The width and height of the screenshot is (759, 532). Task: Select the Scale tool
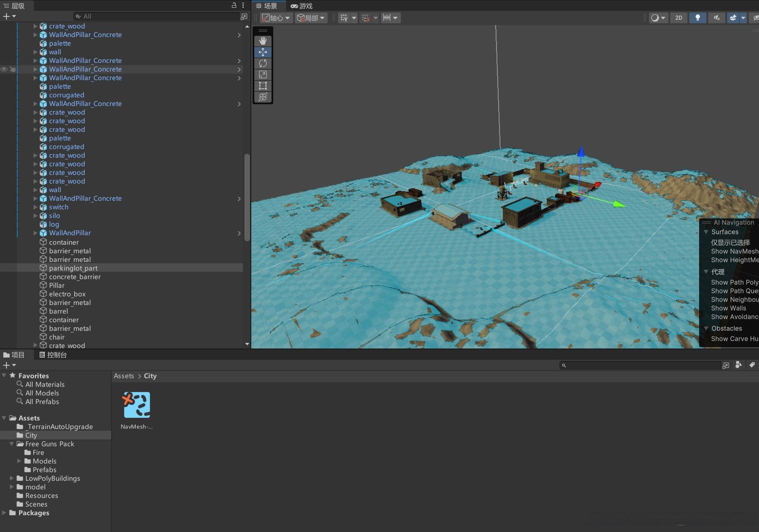pyautogui.click(x=263, y=75)
